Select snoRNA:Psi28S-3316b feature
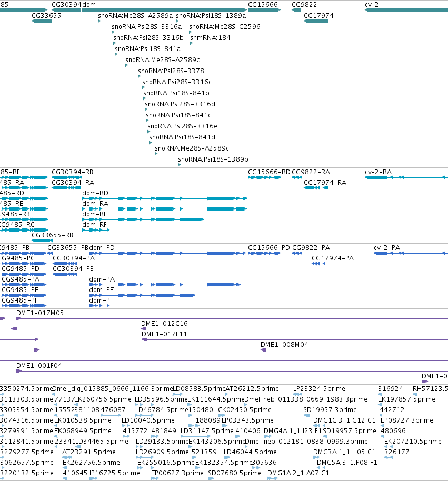 point(114,43)
